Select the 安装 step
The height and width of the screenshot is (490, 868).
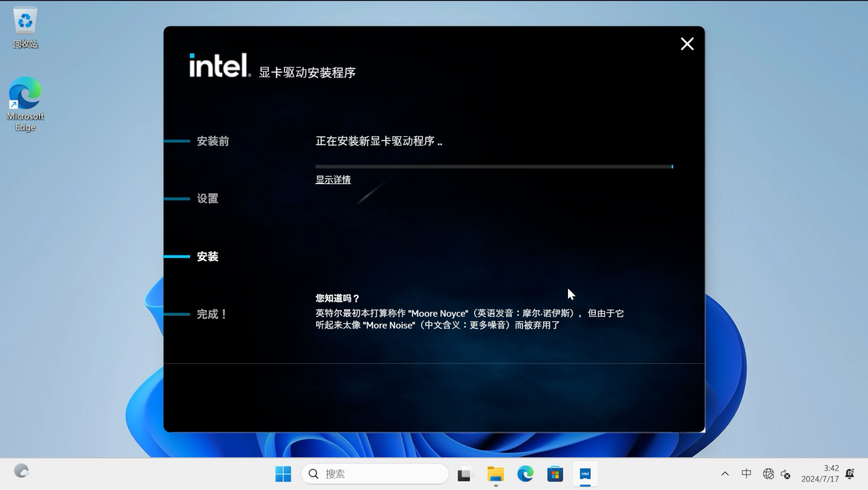208,256
